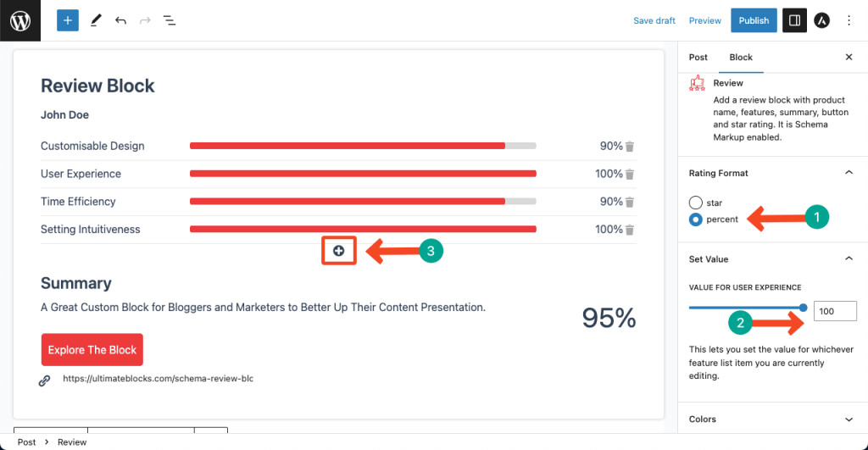868x450 pixels.
Task: Delete the Customisable Design feature row
Action: [x=630, y=147]
